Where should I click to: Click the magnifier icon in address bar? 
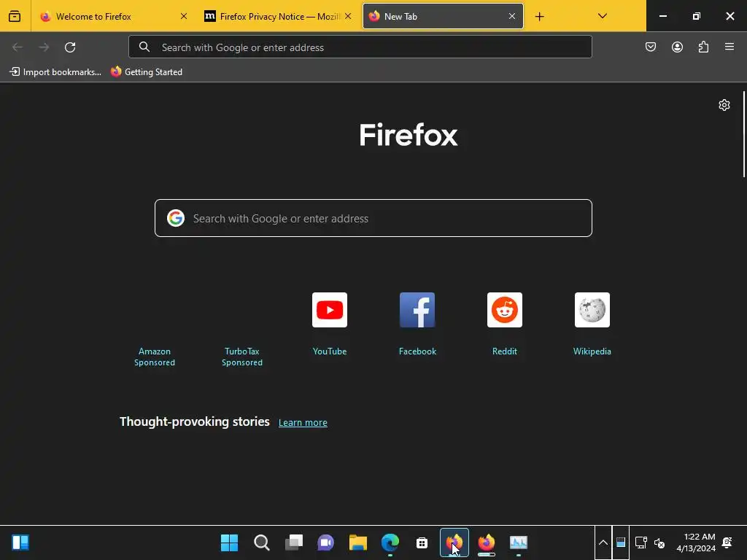click(144, 47)
